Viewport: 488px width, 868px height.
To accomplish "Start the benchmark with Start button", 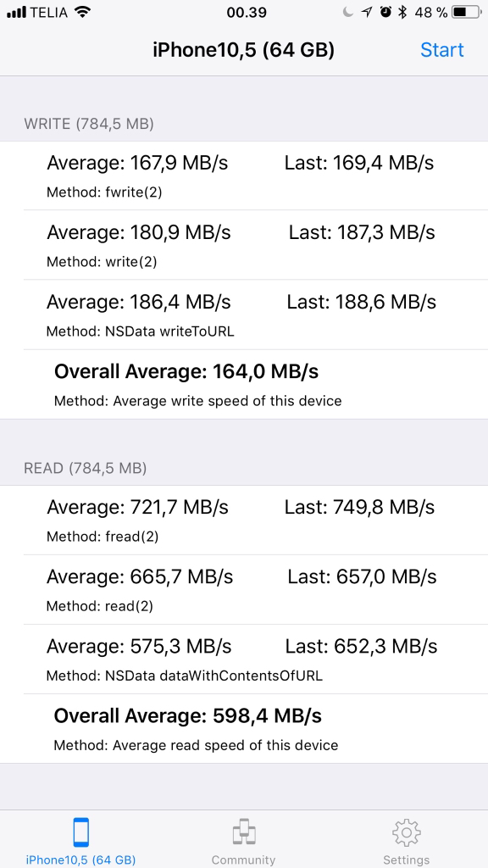I will tap(441, 50).
